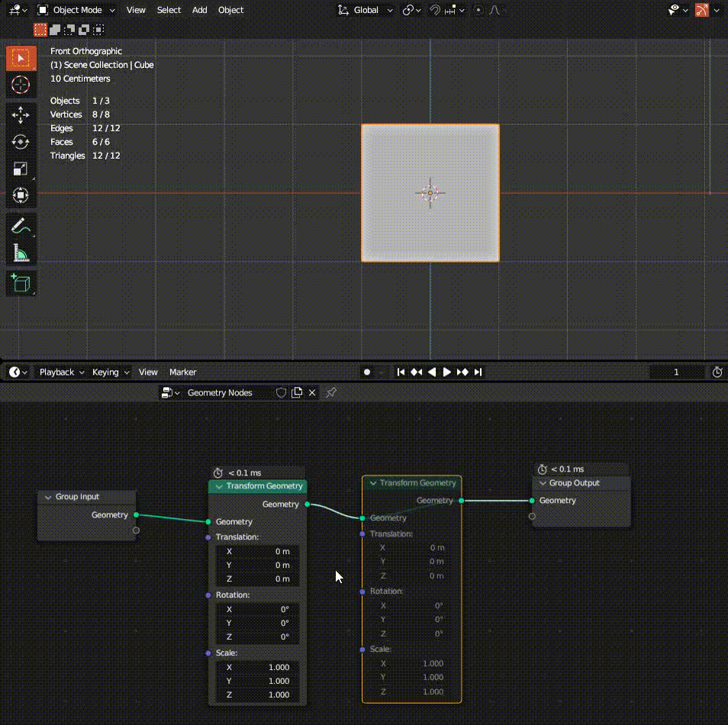Set selection mode to extend
728x725 pixels.
pyautogui.click(x=55, y=30)
